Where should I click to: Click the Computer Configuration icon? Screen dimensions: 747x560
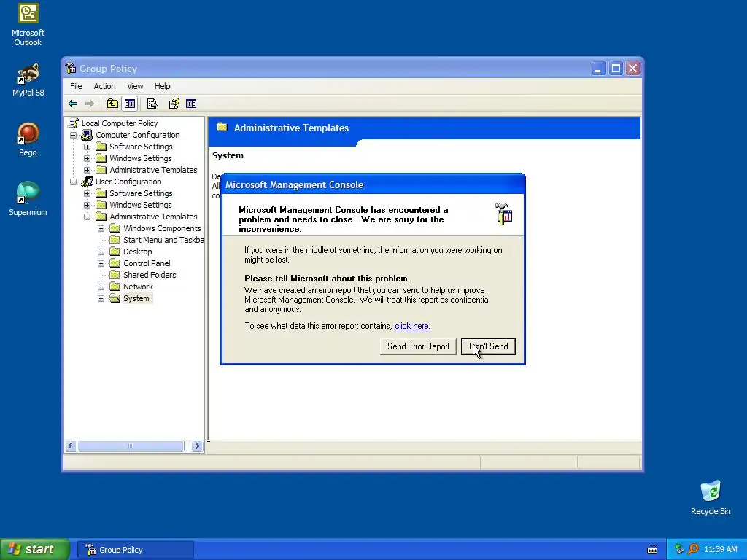tap(87, 135)
